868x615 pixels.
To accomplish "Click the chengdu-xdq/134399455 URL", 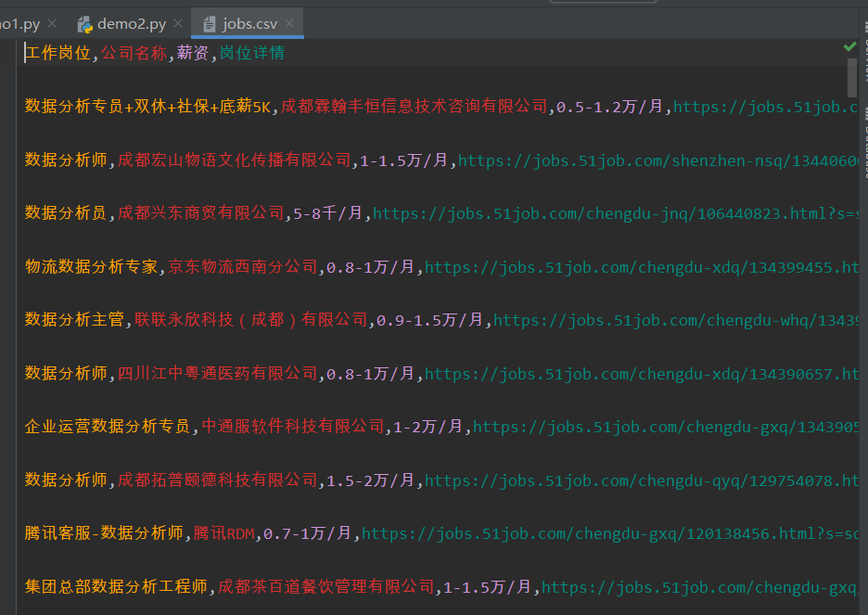I will click(642, 267).
